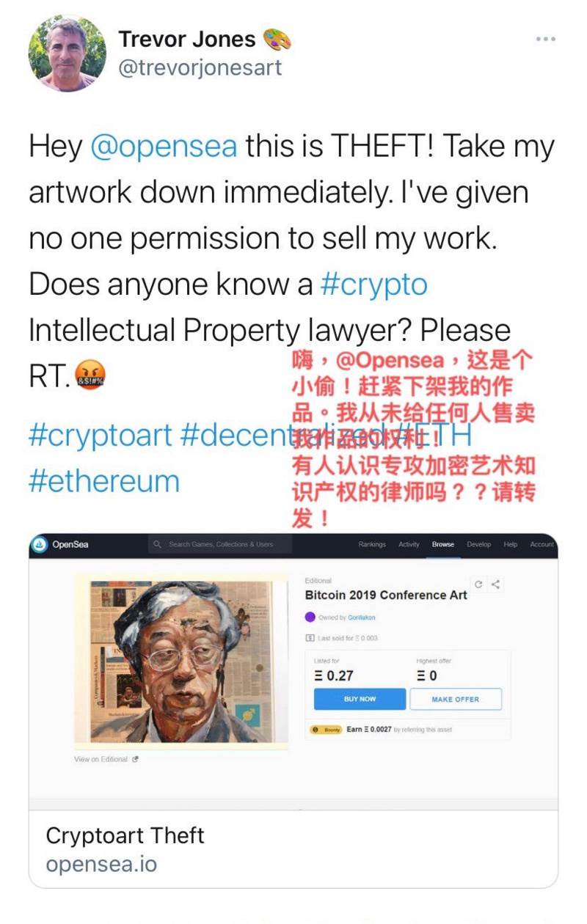The image size is (587, 924).
Task: Open tweet three-dot more options menu
Action: [x=545, y=40]
